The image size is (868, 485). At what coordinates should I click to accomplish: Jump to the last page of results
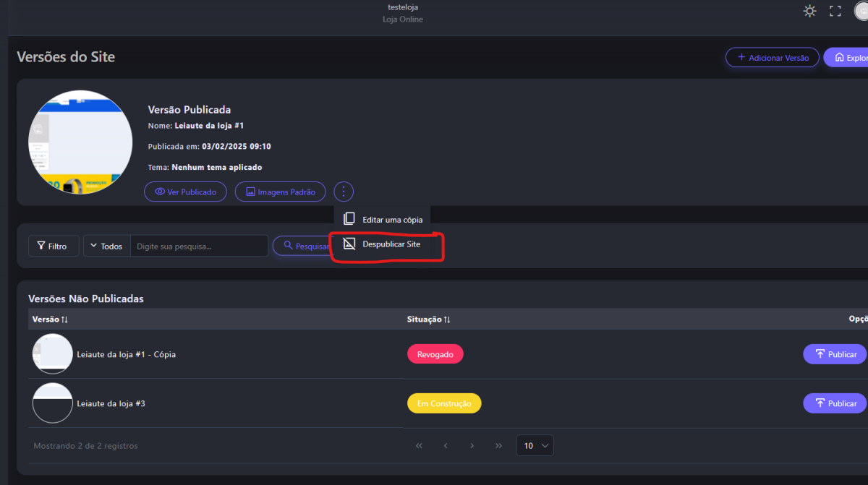[498, 446]
